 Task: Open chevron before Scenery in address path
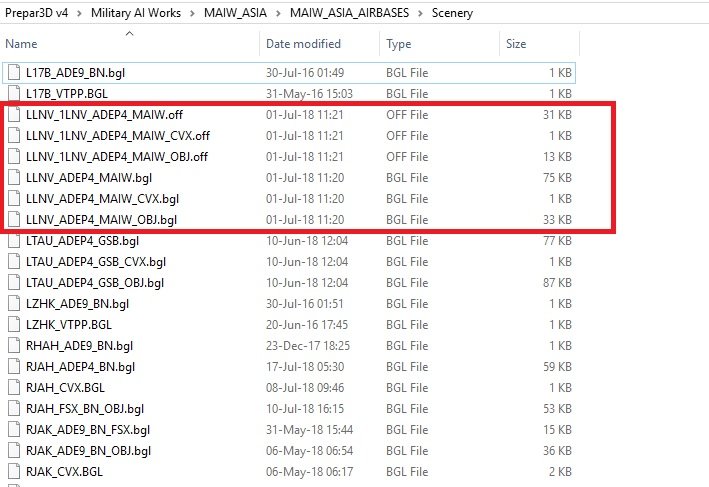[424, 14]
